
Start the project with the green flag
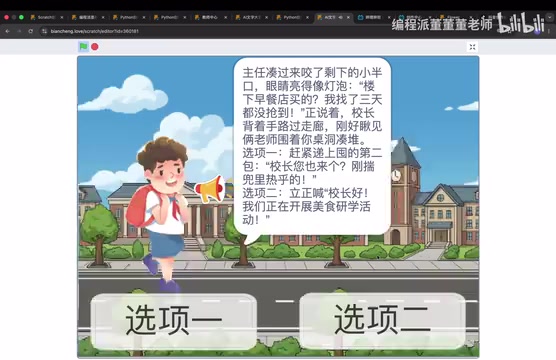(83, 46)
